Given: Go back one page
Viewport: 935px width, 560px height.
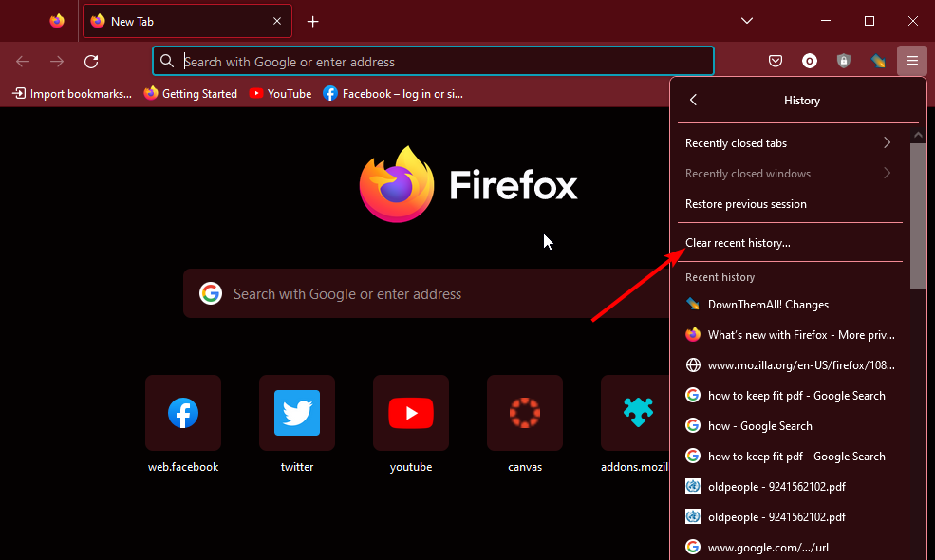Looking at the screenshot, I should pos(23,62).
